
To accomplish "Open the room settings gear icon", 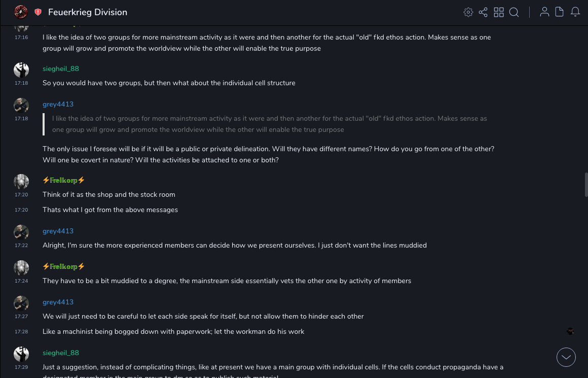I will 468,12.
